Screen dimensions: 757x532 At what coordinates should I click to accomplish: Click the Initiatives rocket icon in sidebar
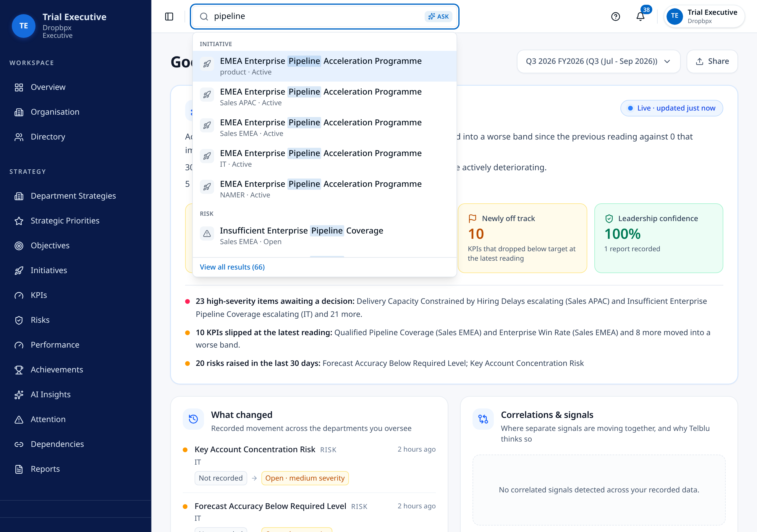[19, 270]
